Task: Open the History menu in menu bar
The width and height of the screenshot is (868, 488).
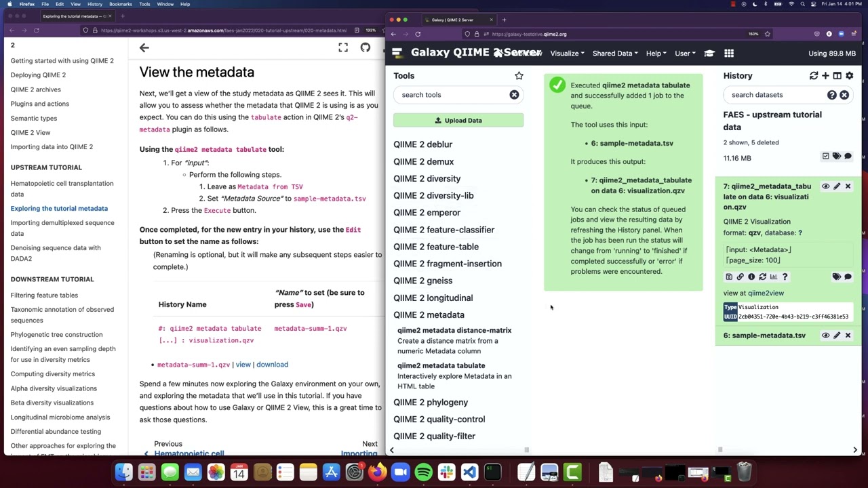Action: pos(95,4)
